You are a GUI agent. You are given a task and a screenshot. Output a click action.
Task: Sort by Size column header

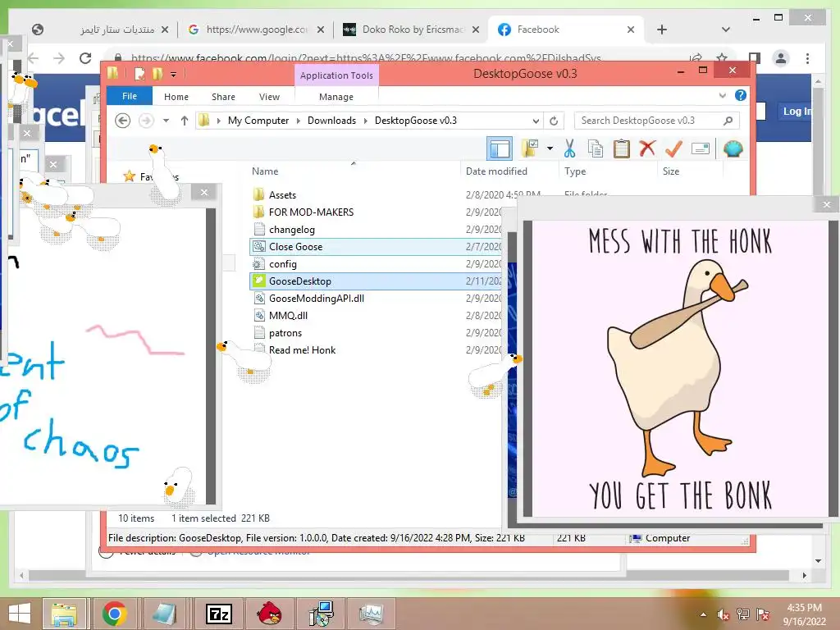(x=671, y=171)
